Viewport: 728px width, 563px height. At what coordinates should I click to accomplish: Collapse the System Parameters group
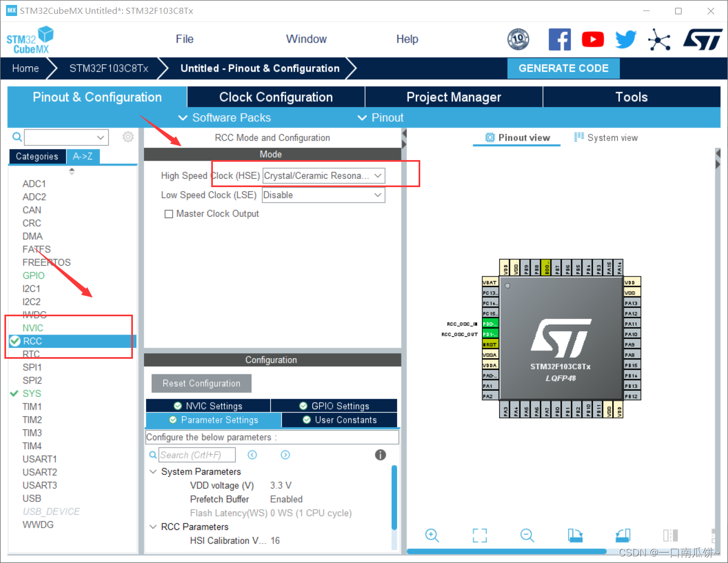click(153, 472)
